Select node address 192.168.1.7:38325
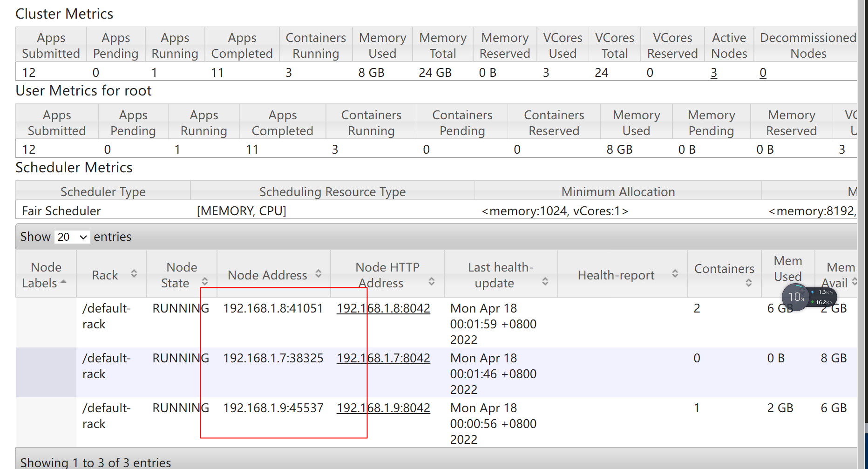 click(273, 358)
